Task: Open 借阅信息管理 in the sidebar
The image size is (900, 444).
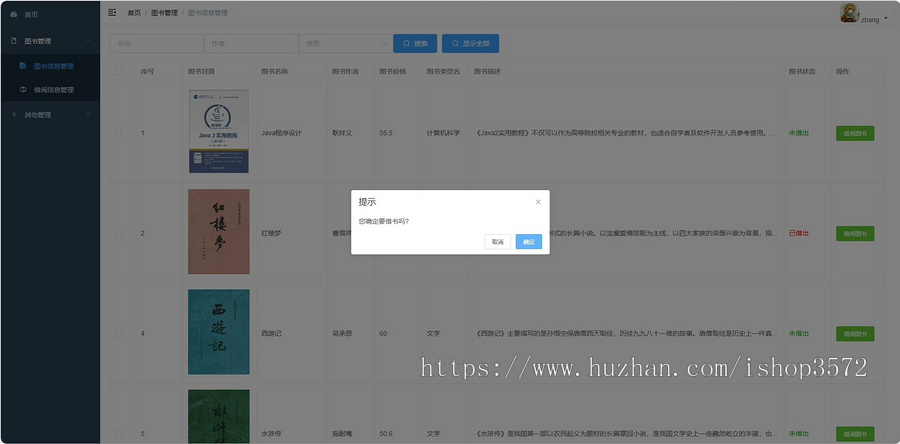Action: [x=50, y=89]
